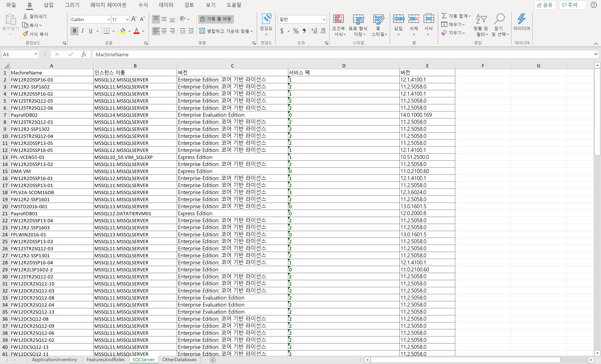This screenshot has width=601, height=364.
Task: Expand Merge & Center (병합하고 가운데 맞춤) options
Action: [x=252, y=31]
